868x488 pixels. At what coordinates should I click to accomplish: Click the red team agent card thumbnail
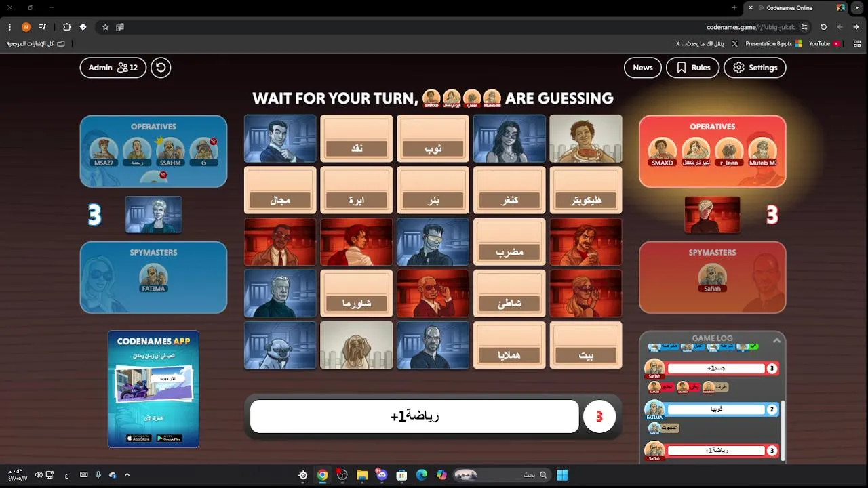click(712, 215)
